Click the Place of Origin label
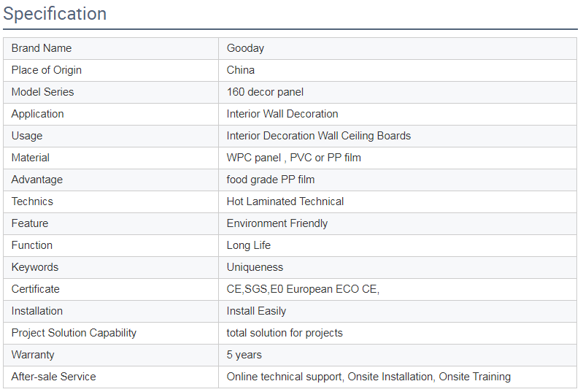The width and height of the screenshot is (583, 392). tap(47, 70)
